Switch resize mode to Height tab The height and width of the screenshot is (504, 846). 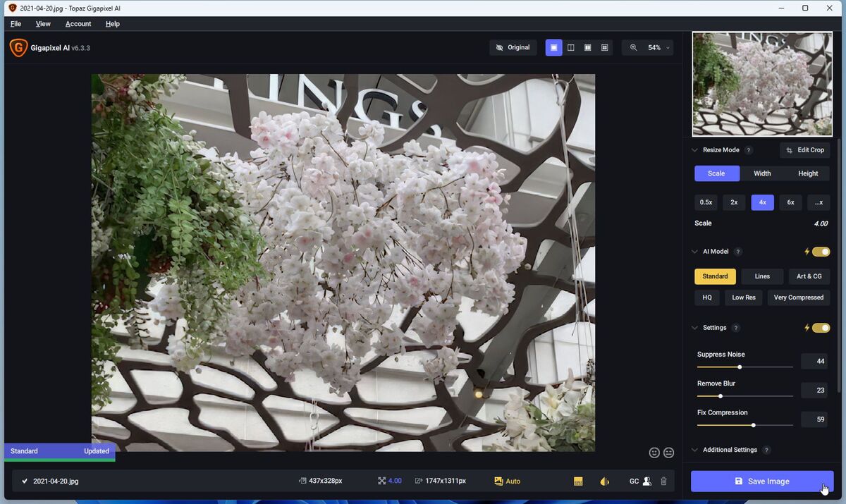(x=808, y=173)
